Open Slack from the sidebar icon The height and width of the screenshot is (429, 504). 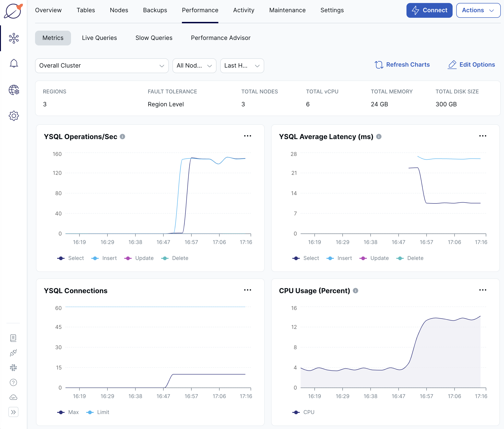point(13,367)
